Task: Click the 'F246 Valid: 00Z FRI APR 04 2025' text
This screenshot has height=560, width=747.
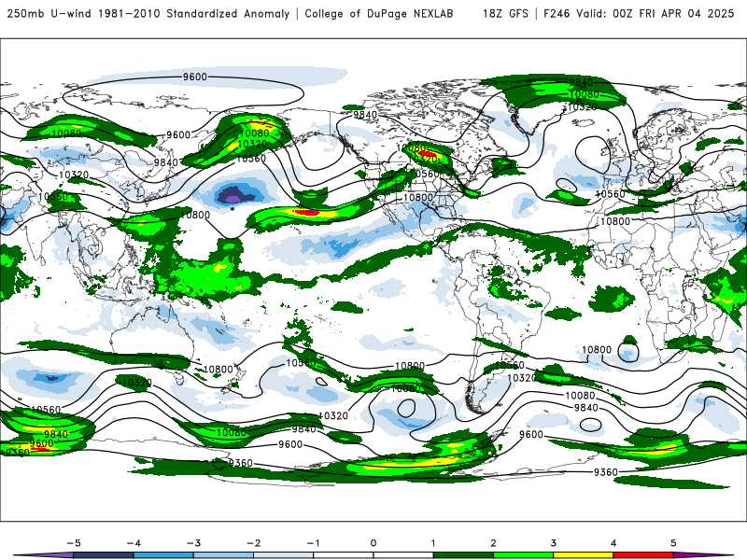Action: click(639, 13)
